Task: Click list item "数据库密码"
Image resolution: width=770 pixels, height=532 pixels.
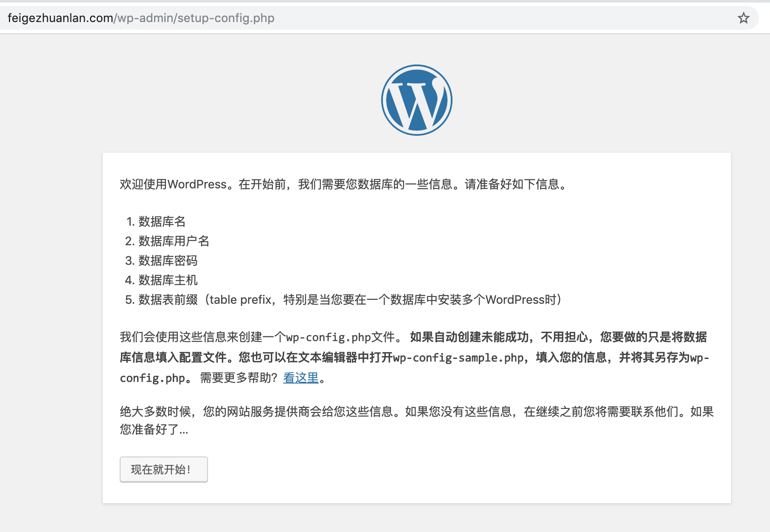Action: pyautogui.click(x=167, y=261)
